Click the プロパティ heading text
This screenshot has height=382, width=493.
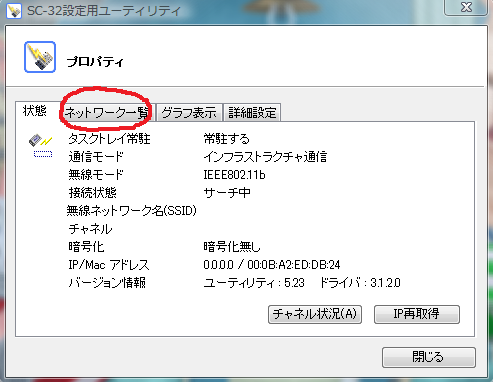(x=95, y=62)
